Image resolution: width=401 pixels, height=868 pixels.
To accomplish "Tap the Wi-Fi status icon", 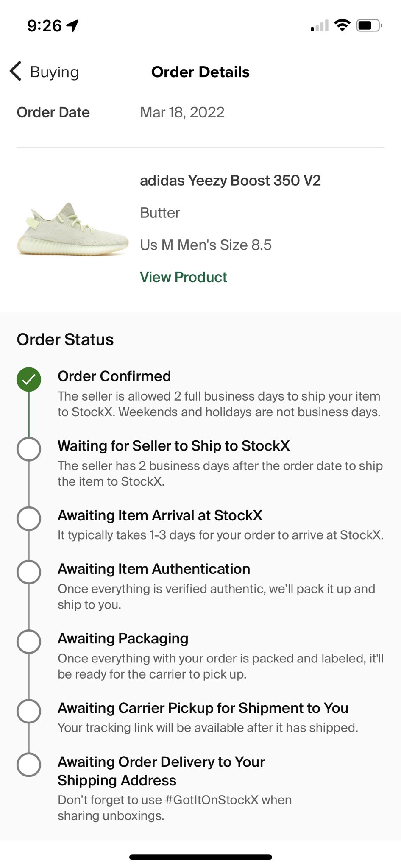I will tap(342, 25).
